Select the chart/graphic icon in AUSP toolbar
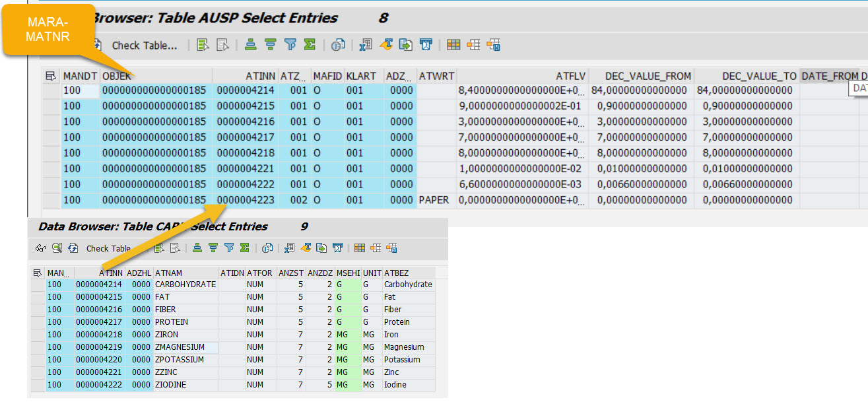 [339, 45]
